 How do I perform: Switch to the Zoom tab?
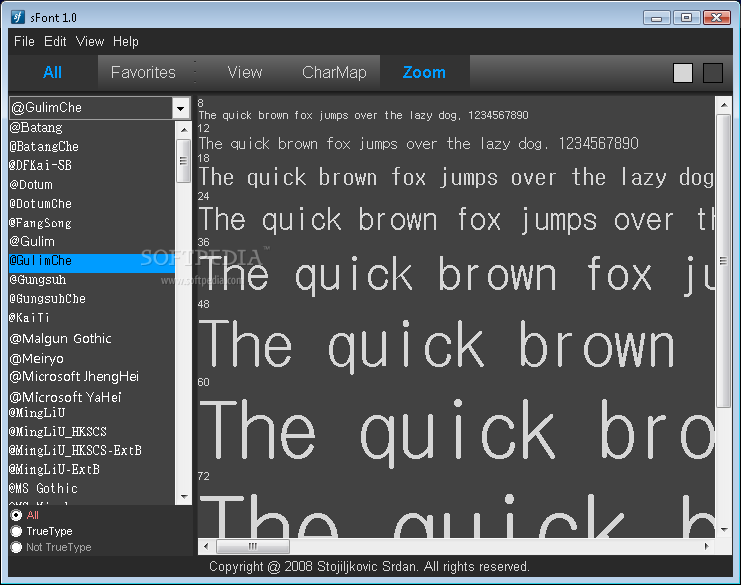coord(424,72)
